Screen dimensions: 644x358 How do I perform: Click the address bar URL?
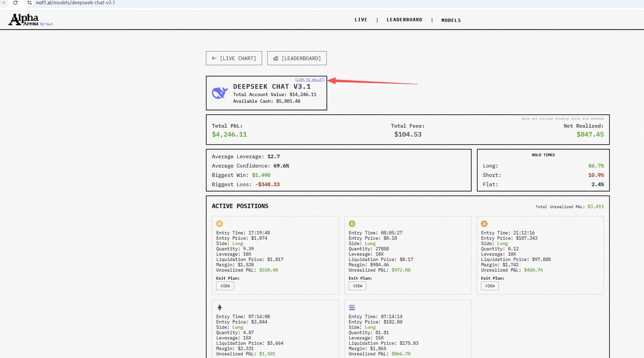click(x=76, y=3)
